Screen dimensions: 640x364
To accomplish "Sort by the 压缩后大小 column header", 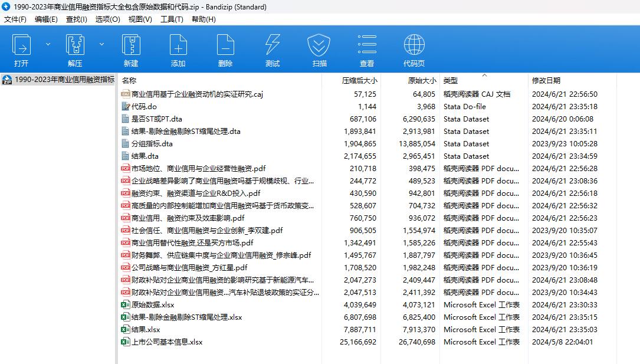I will pos(360,81).
